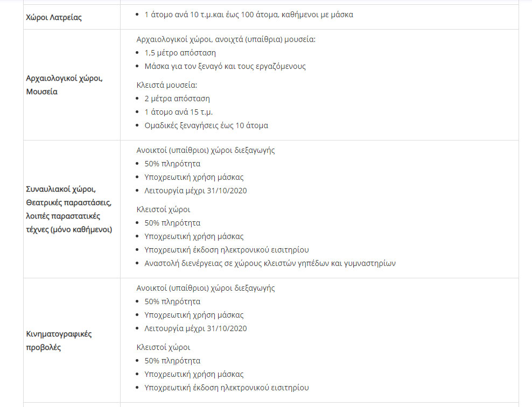The width and height of the screenshot is (532, 407).
Task: Select Μάσκα για τον ξεναγό line
Action: tap(225, 66)
